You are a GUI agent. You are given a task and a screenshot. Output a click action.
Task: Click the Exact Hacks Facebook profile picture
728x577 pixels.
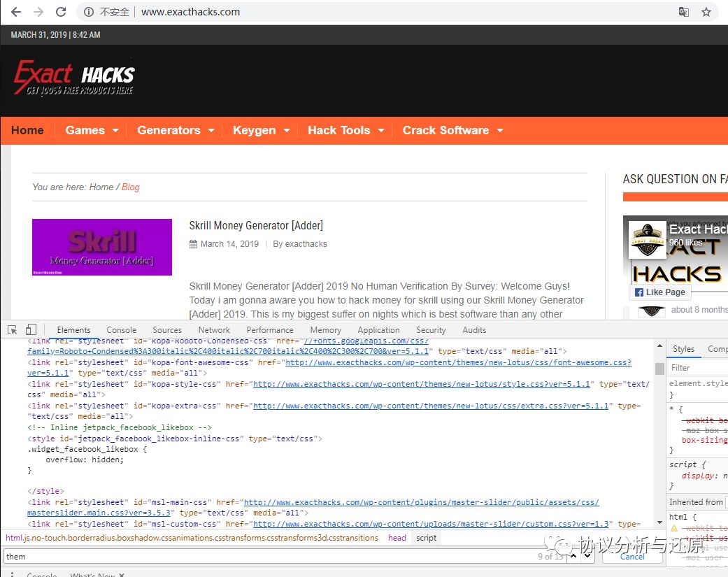click(647, 239)
